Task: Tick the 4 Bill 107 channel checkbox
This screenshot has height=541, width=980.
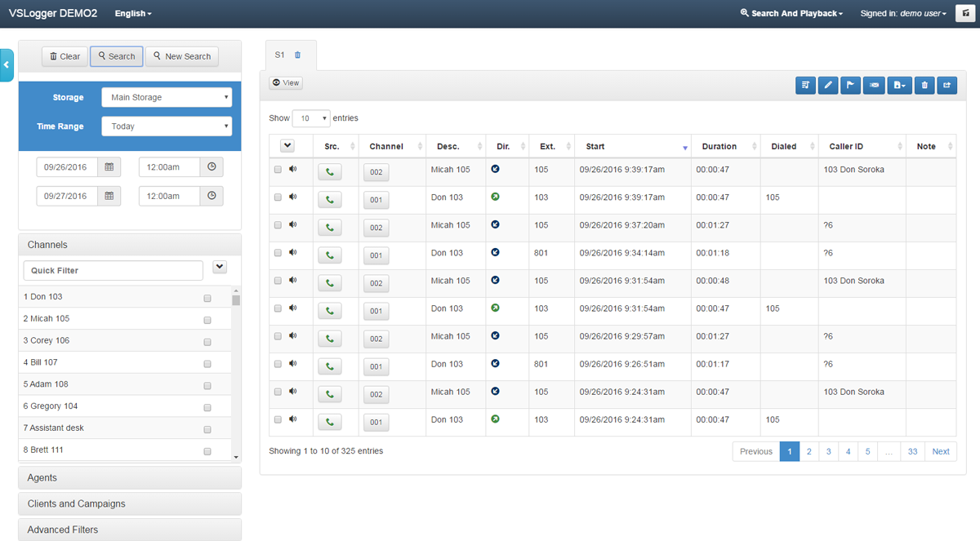Action: [x=207, y=364]
